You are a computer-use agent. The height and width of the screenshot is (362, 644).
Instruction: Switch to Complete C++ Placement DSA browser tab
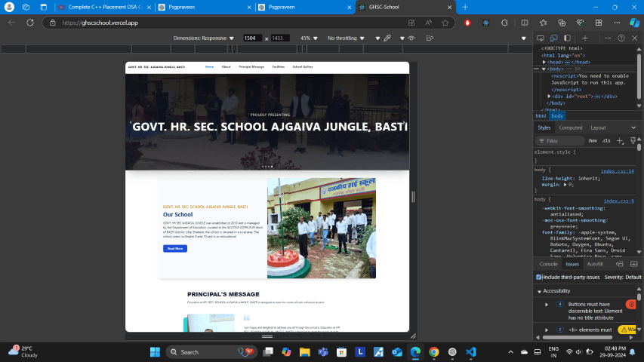pyautogui.click(x=105, y=7)
